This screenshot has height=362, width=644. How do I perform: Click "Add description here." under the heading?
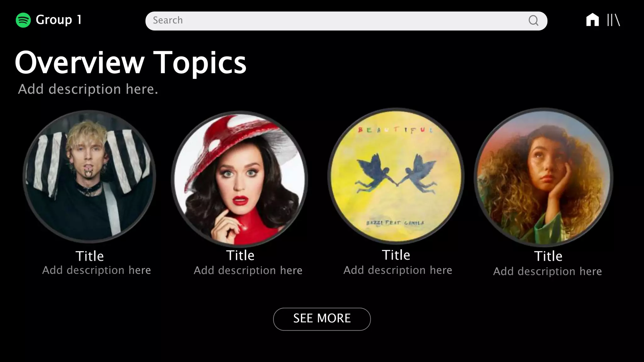[x=88, y=89]
